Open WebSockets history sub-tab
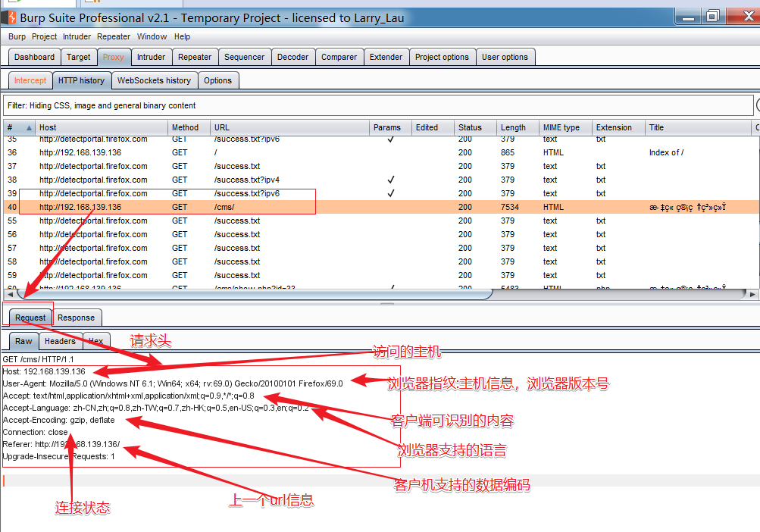 pos(154,80)
